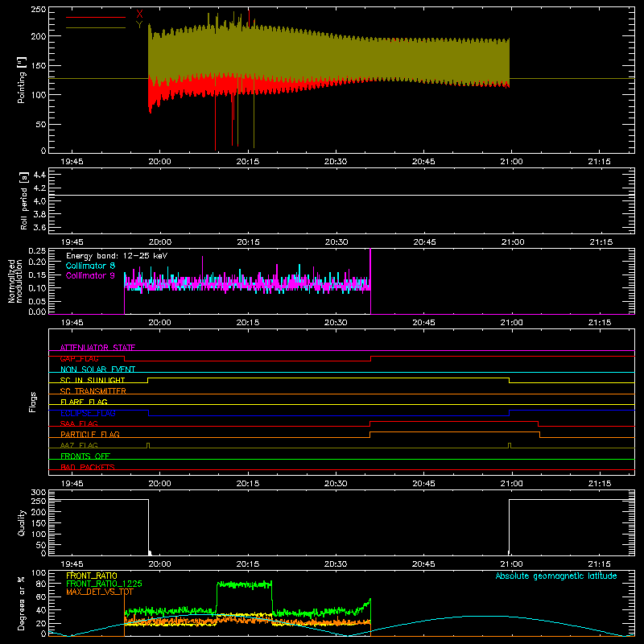Click the 19:45 tick label under Flags plot
This screenshot has height=644, width=644.
[72, 484]
